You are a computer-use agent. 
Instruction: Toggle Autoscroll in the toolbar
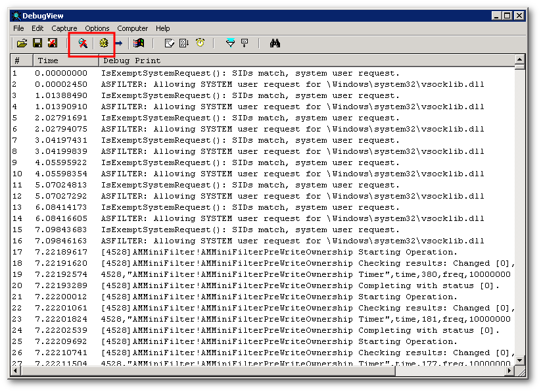point(185,43)
